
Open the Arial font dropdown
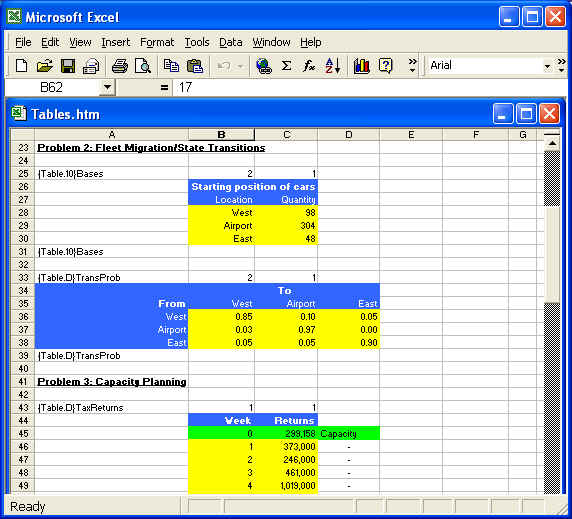click(x=547, y=66)
